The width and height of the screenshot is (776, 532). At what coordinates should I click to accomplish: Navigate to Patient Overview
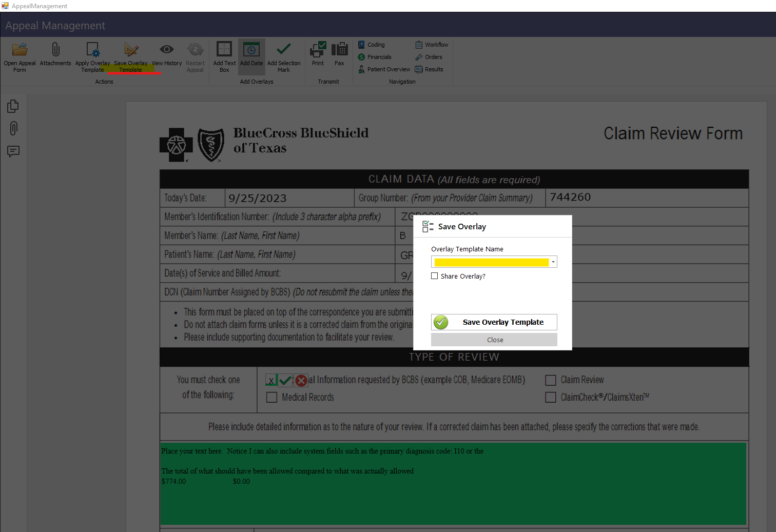(x=384, y=69)
